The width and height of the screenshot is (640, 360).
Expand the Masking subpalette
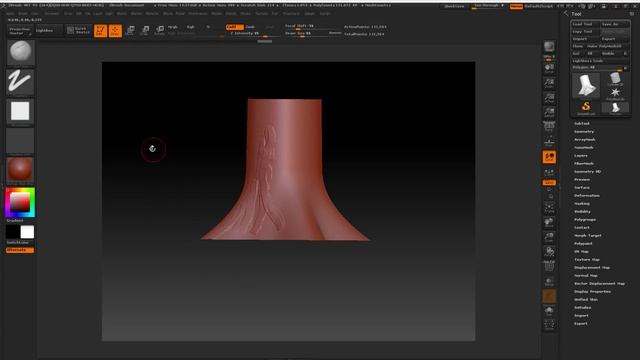[x=582, y=204]
